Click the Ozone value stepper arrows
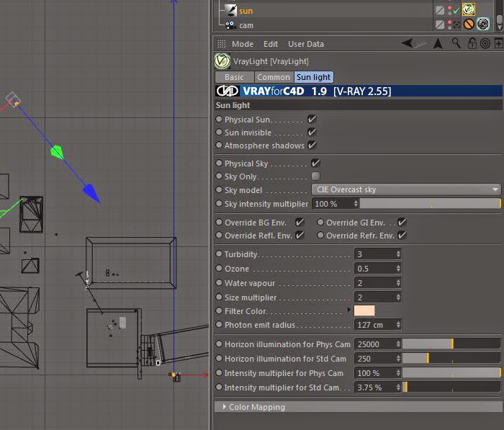The height and width of the screenshot is (430, 504). pyautogui.click(x=399, y=269)
